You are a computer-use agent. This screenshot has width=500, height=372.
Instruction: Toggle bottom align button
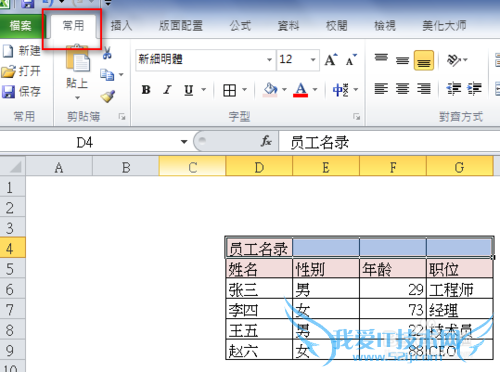[424, 60]
